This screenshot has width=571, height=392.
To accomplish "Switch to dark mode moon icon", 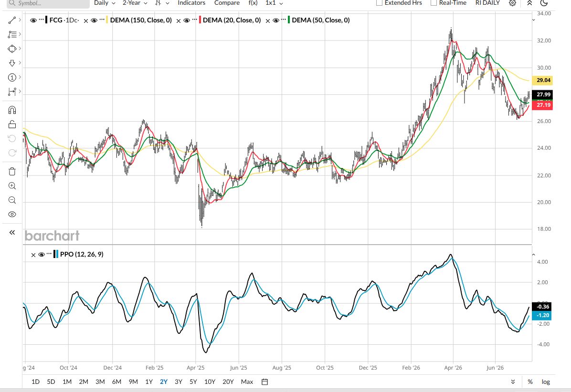I will [544, 3].
